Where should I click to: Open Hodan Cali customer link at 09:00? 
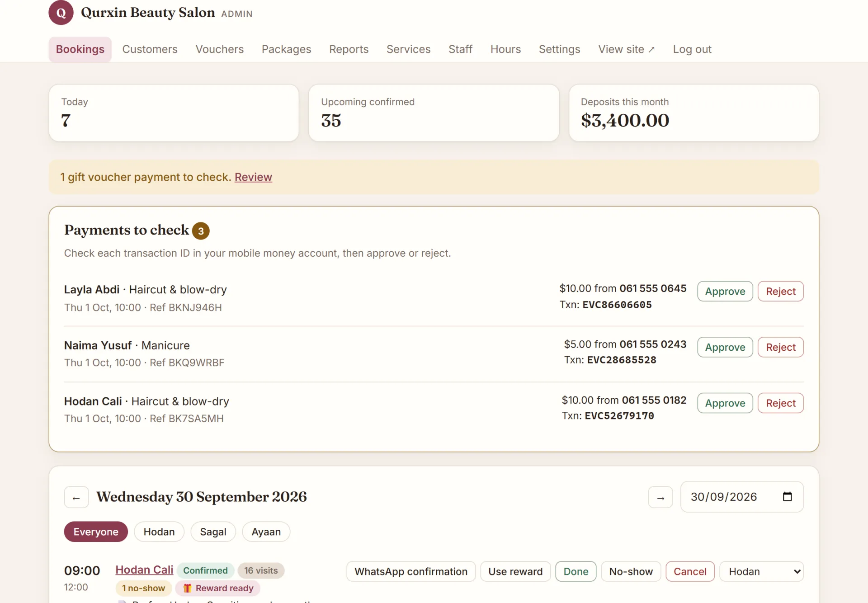pyautogui.click(x=144, y=570)
